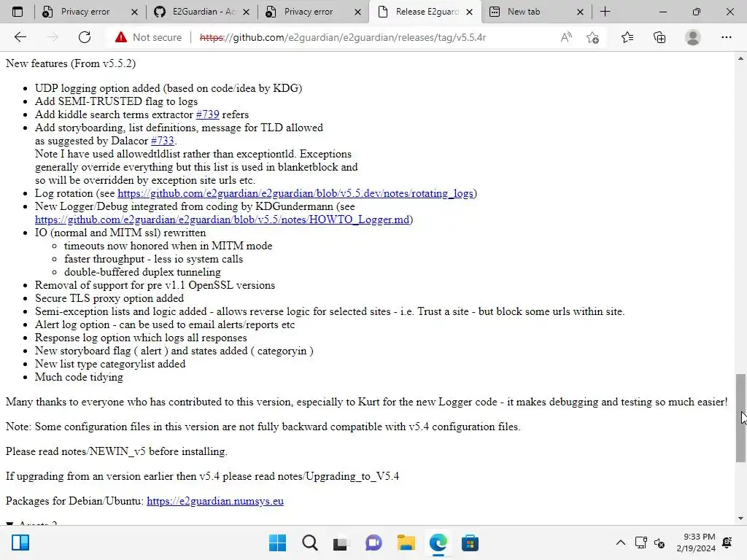
Task: Close the E2Guardian GitHub tab
Action: (x=246, y=12)
